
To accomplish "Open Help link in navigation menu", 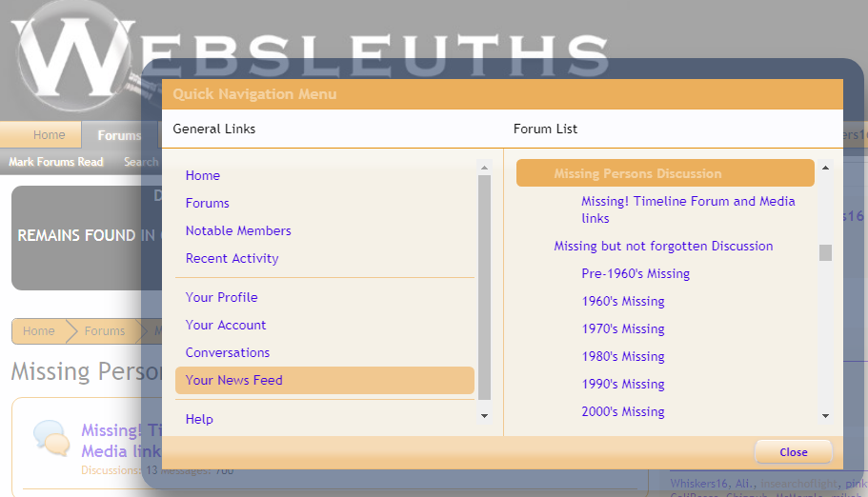I will click(x=199, y=419).
